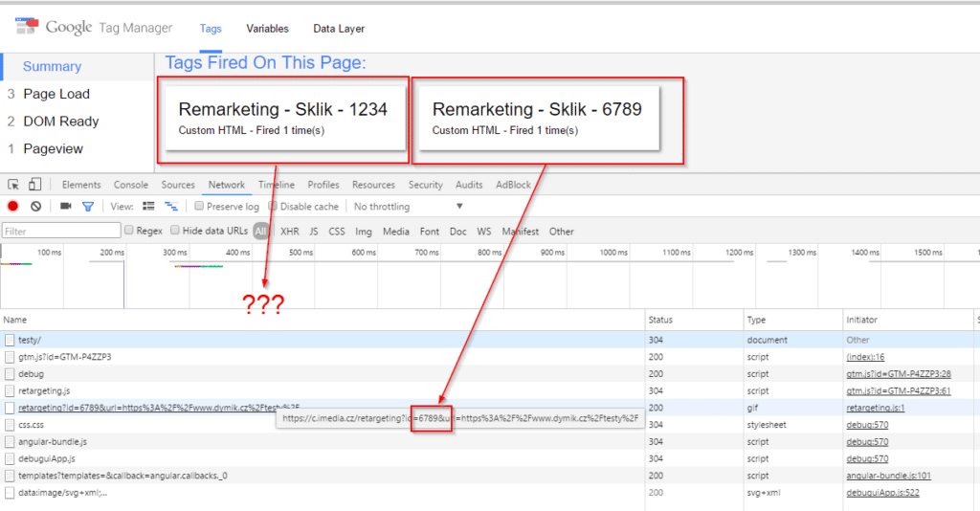Filter requests by WS
Screen dimensions: 980x511
[x=483, y=232]
